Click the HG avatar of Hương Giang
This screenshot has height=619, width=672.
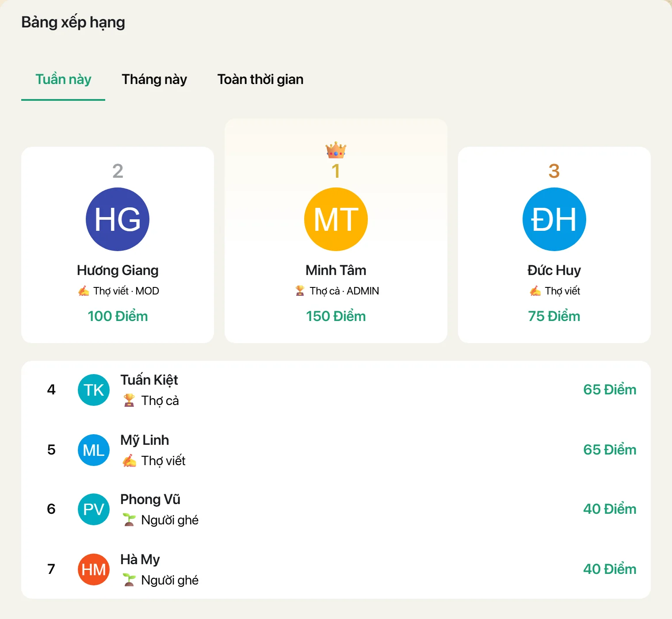coord(118,219)
